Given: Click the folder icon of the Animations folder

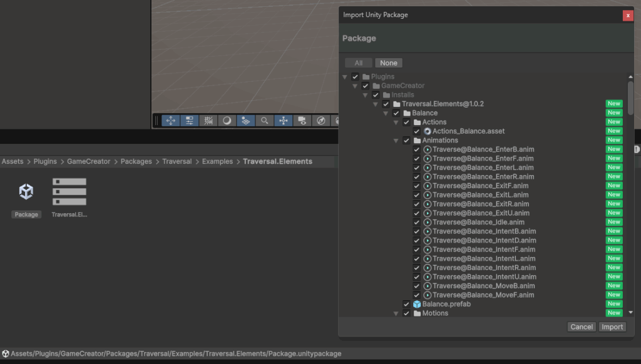Looking at the screenshot, I should [417, 141].
